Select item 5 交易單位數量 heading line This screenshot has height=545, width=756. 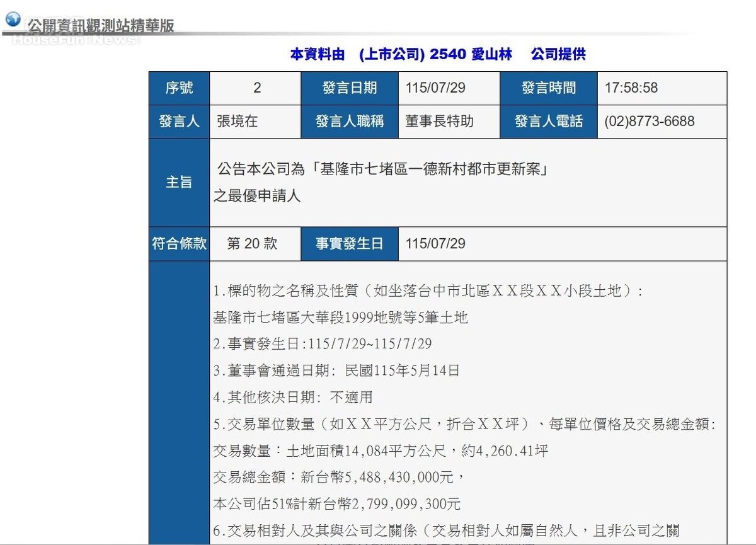click(464, 424)
